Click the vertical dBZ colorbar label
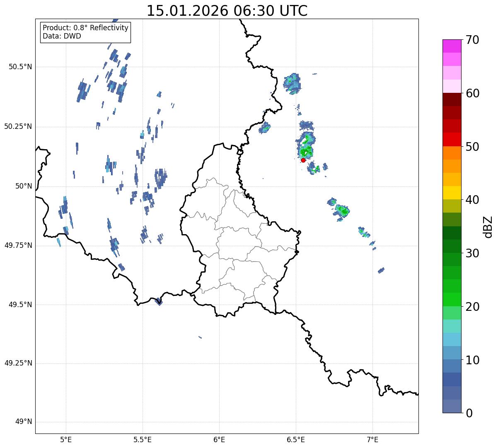Viewport: 498px width, 448px height. pos(488,227)
